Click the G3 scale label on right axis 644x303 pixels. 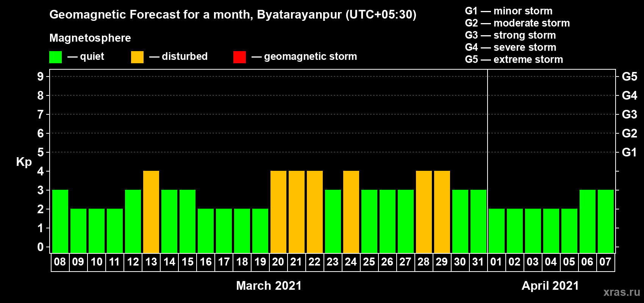630,114
